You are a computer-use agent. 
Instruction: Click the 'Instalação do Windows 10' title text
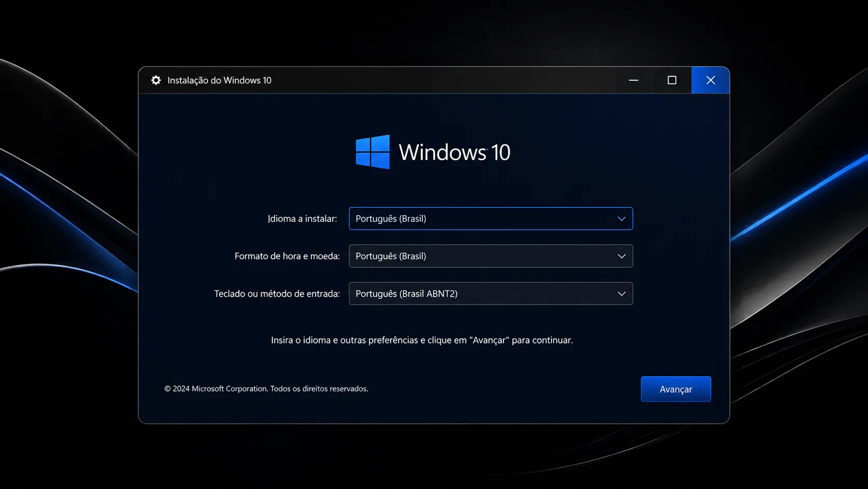point(219,80)
